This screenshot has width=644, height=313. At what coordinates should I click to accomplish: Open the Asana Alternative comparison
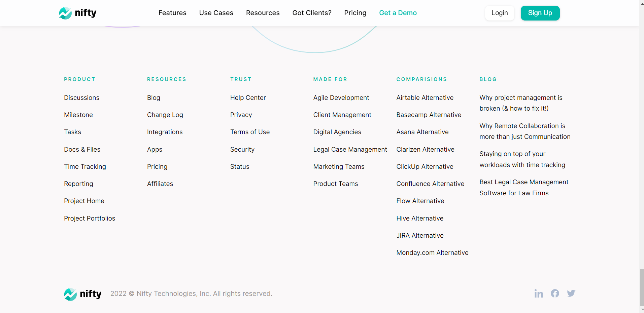click(422, 132)
